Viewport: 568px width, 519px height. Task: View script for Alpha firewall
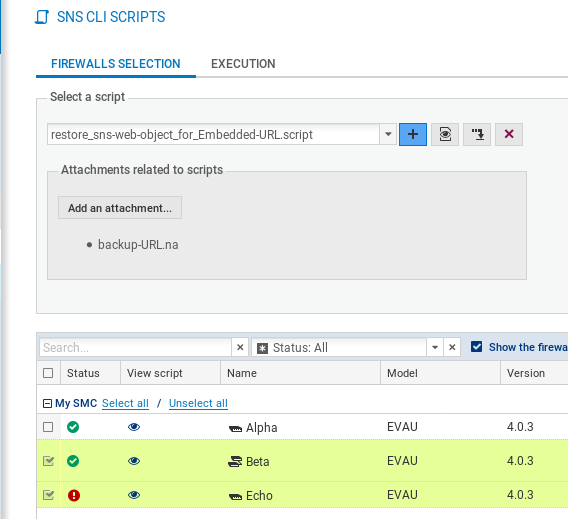[134, 427]
